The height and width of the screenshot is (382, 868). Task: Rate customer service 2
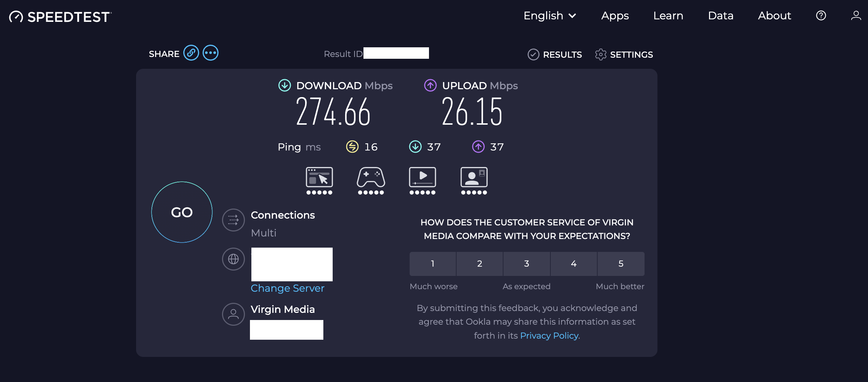click(x=479, y=264)
